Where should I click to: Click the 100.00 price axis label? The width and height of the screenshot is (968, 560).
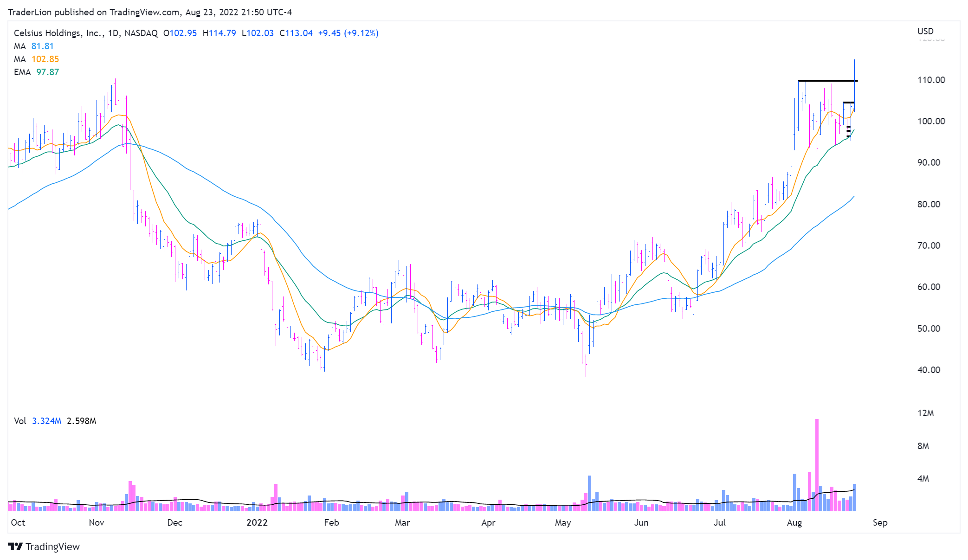coord(931,121)
